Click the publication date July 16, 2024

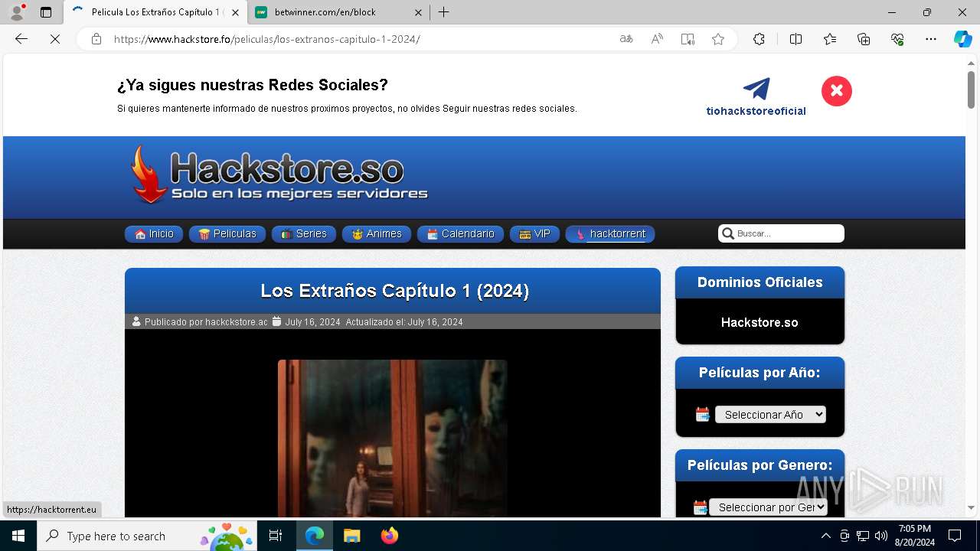(312, 322)
